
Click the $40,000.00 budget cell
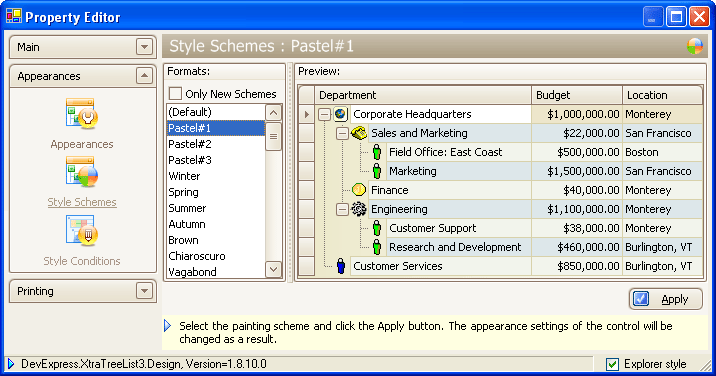click(577, 190)
